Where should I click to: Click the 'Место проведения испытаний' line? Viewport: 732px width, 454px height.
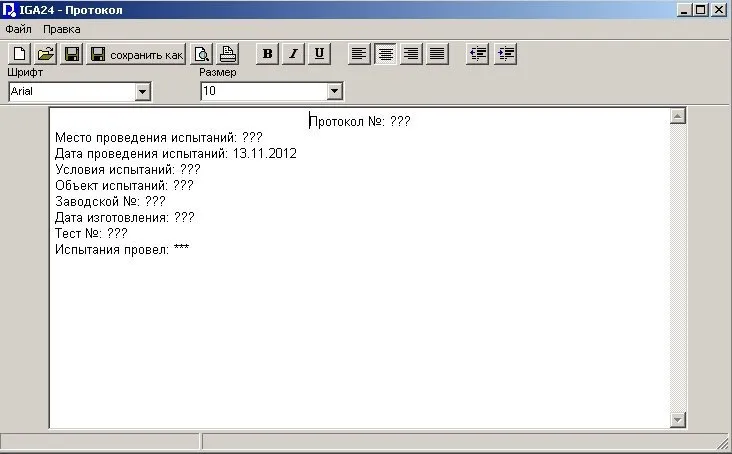click(159, 138)
